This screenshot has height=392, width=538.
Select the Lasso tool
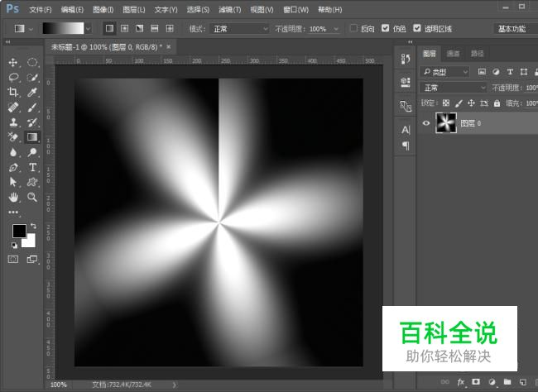pos(13,77)
